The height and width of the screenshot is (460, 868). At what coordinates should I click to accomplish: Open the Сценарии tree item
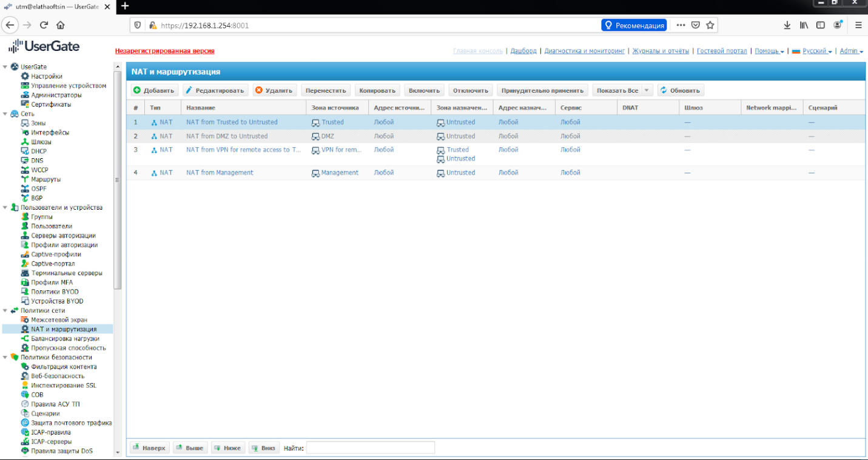point(45,413)
